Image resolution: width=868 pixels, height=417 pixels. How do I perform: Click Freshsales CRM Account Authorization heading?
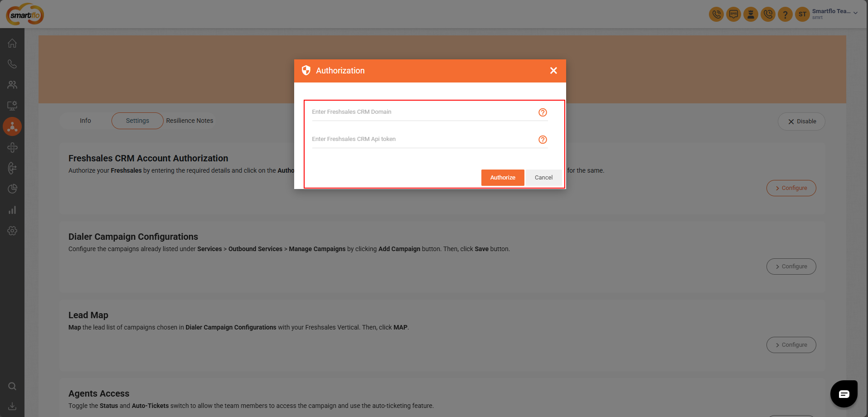pyautogui.click(x=148, y=158)
